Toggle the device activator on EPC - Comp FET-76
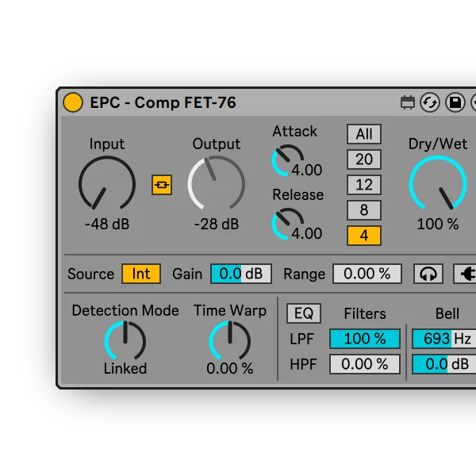476x476 pixels. (x=73, y=102)
